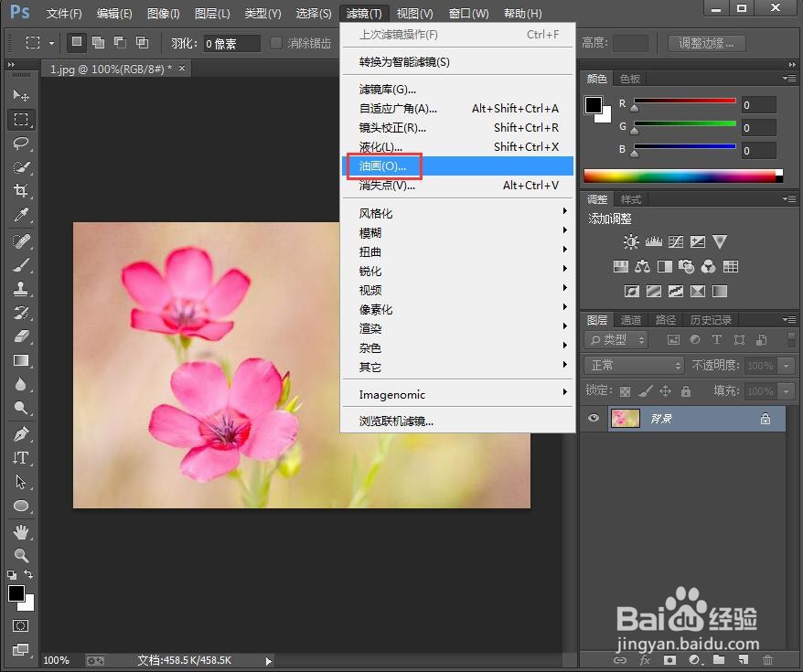
Task: Select the Eyedropper tool
Action: [x=20, y=215]
